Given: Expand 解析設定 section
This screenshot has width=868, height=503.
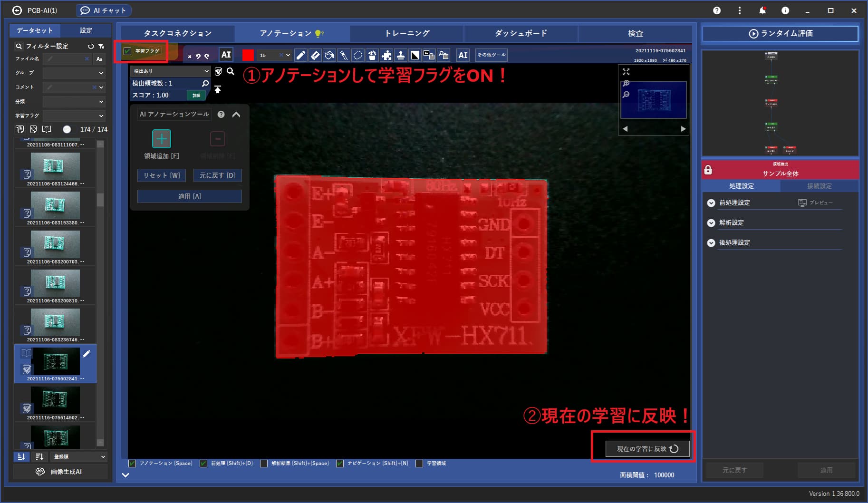Looking at the screenshot, I should point(711,223).
